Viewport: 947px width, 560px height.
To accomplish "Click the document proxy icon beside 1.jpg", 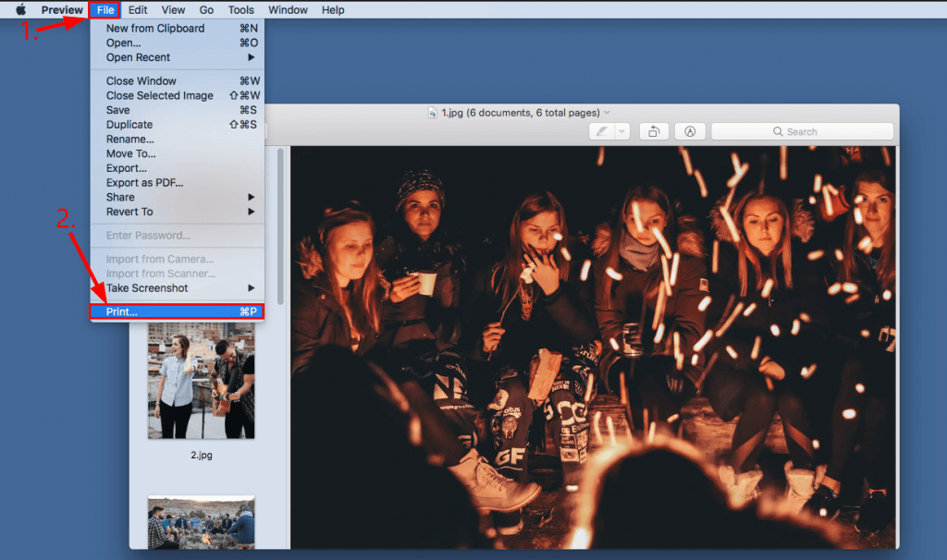I will coord(433,113).
